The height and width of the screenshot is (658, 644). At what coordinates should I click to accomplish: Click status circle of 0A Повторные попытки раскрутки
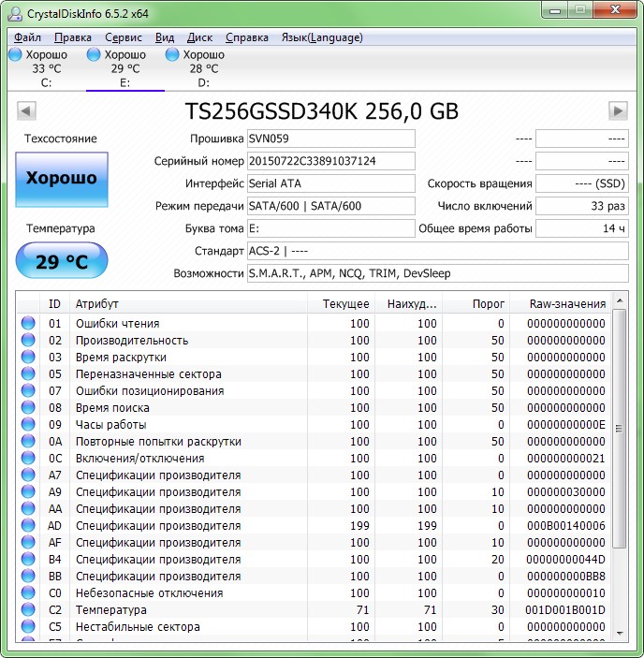click(x=28, y=441)
